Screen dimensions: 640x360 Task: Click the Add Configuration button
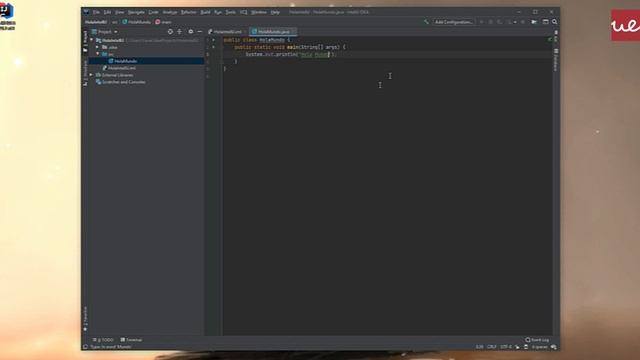453,22
